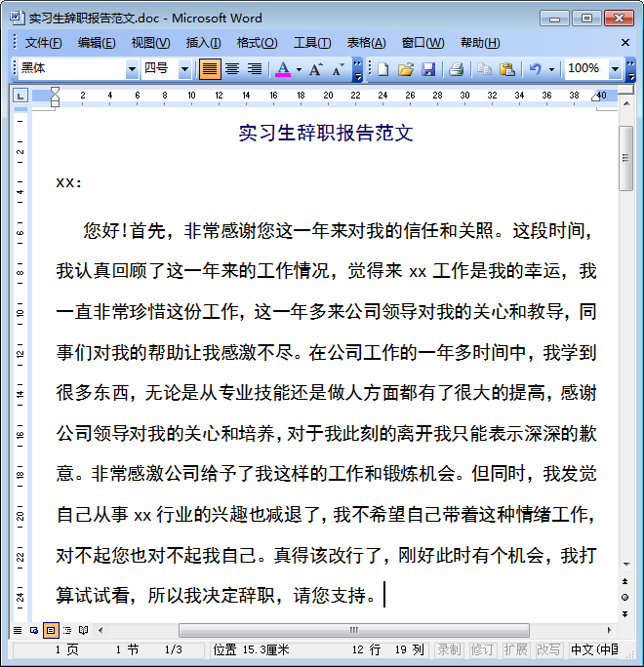
Task: Click the 中文(中国) language status indicator
Action: point(594,649)
